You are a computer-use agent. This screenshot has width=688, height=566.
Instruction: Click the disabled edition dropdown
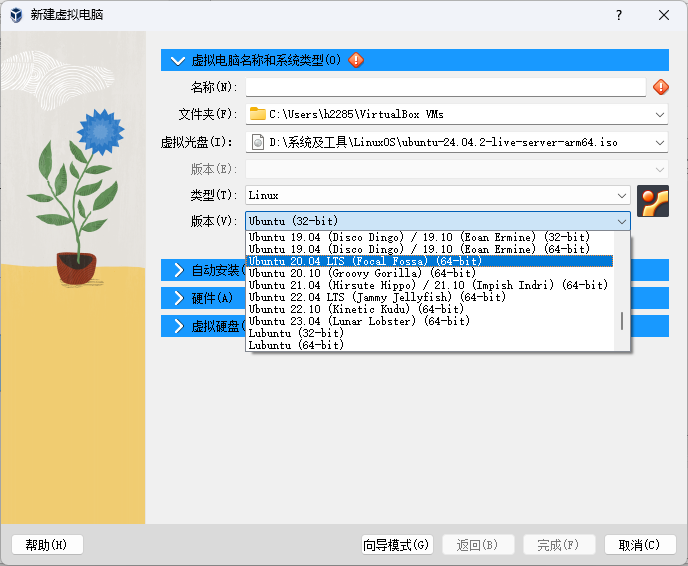(x=457, y=169)
